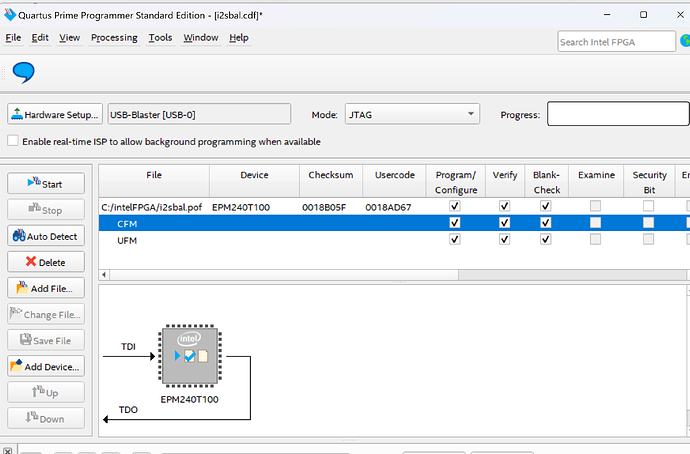
Task: Open the Window menu
Action: (201, 38)
